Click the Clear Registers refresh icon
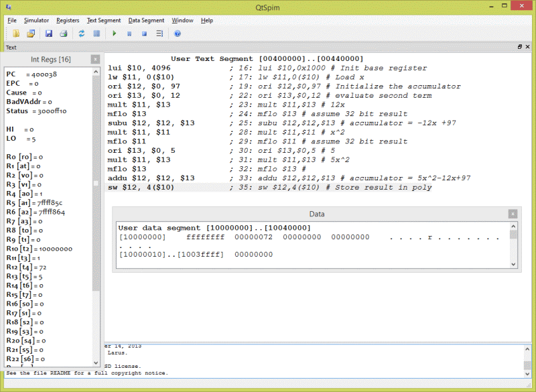 point(82,34)
